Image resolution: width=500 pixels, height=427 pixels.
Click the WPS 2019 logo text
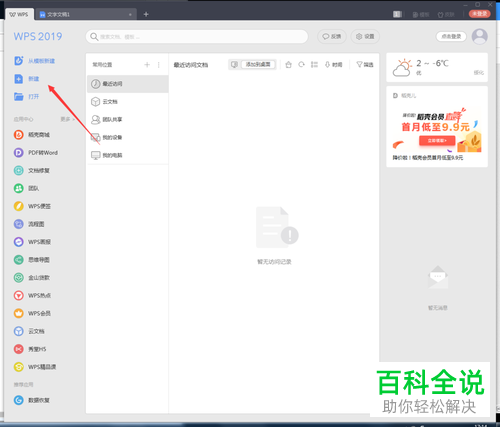tap(38, 36)
